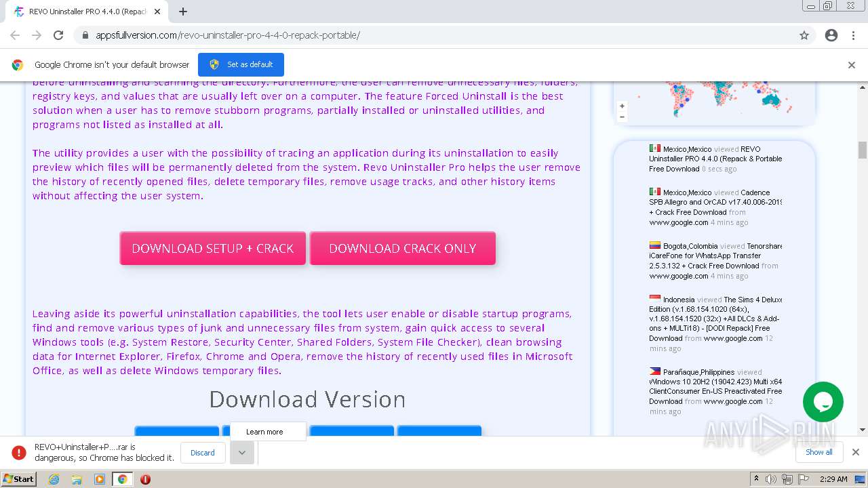
Task: Show all downloads
Action: [x=819, y=452]
